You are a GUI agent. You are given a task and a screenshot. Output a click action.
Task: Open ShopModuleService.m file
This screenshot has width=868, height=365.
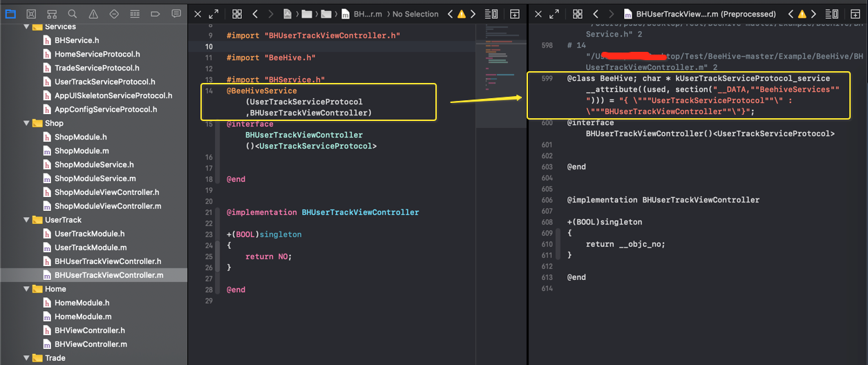click(95, 178)
